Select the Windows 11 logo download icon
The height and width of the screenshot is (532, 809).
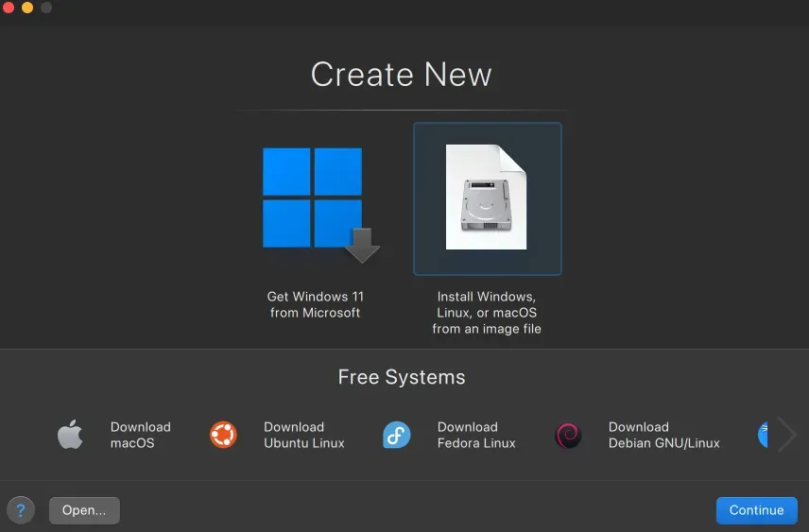[x=321, y=205]
